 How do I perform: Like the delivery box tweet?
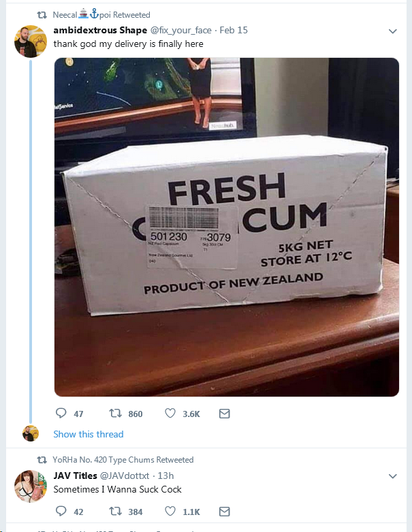click(x=170, y=414)
